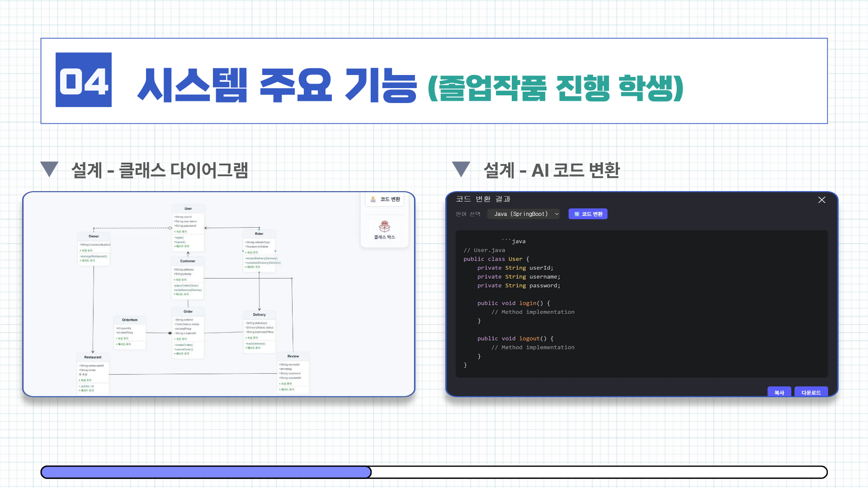The height and width of the screenshot is (488, 868).
Task: Click 속성 추가 in the Owner class
Action: [87, 250]
